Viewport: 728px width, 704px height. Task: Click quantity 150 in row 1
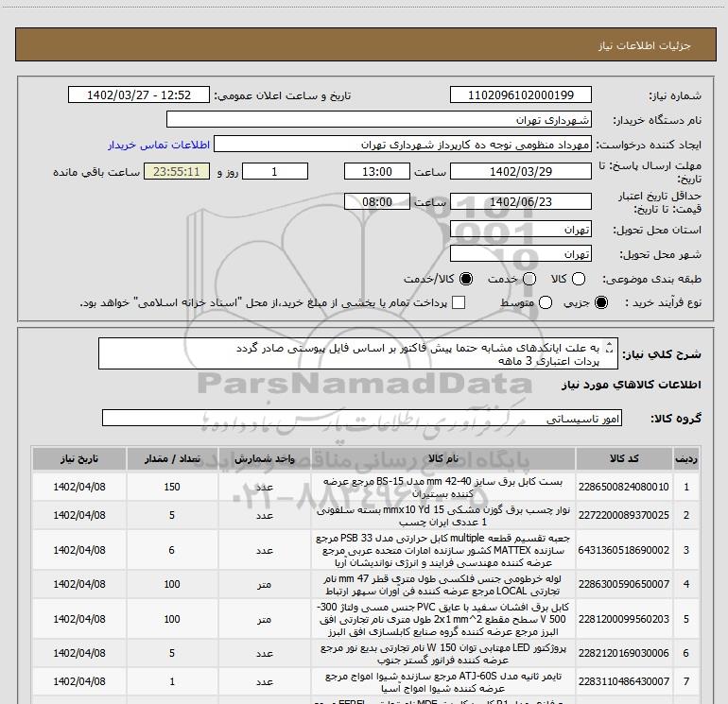172,487
